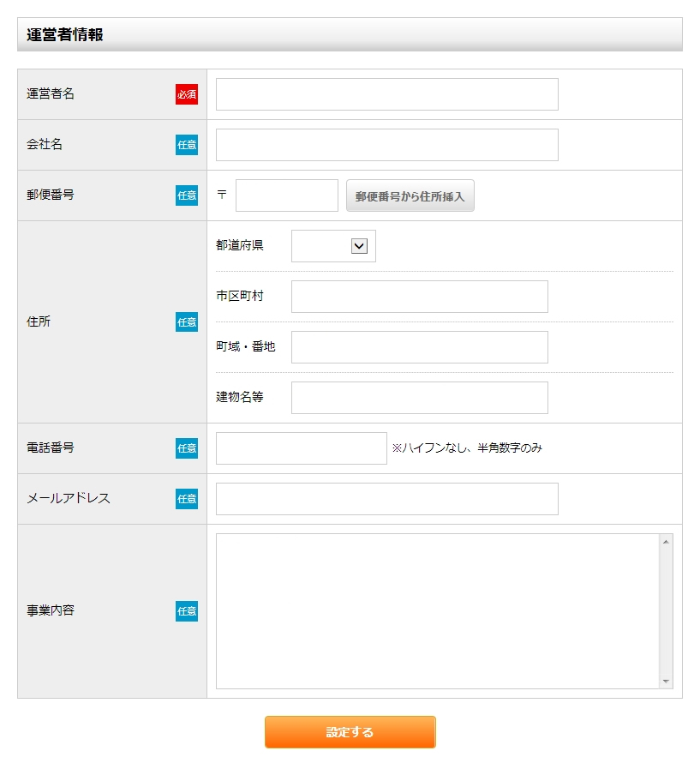Screen dimensions: 700x763
Task: Select the 市区町村 city input field
Action: pos(419,296)
